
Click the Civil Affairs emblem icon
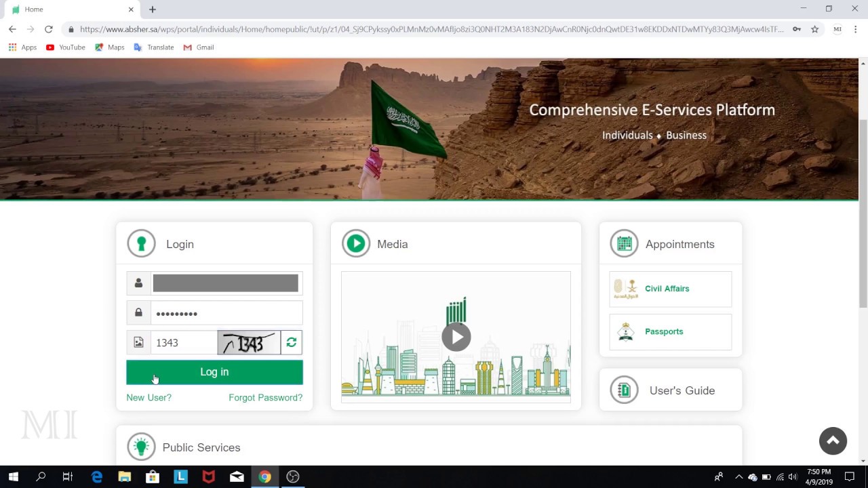[625, 289]
